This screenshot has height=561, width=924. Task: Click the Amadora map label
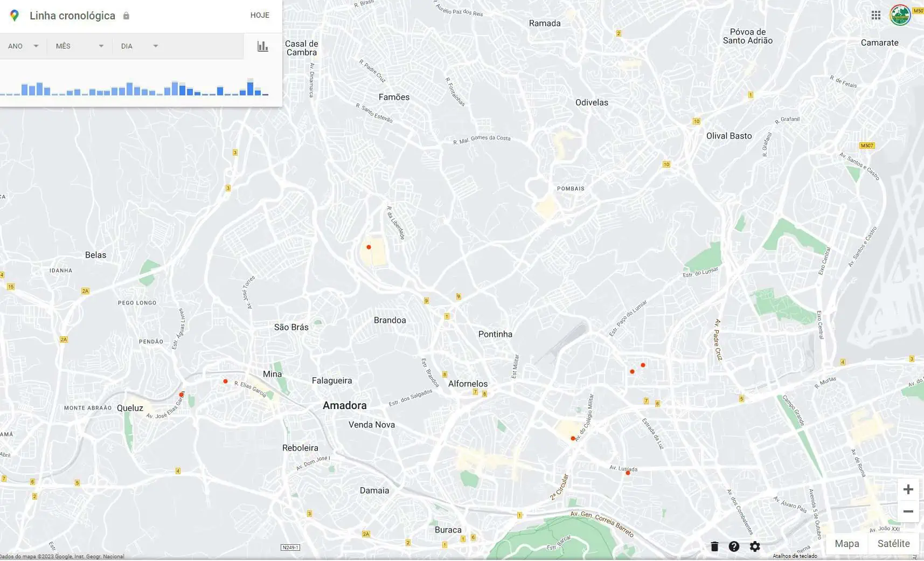(344, 406)
